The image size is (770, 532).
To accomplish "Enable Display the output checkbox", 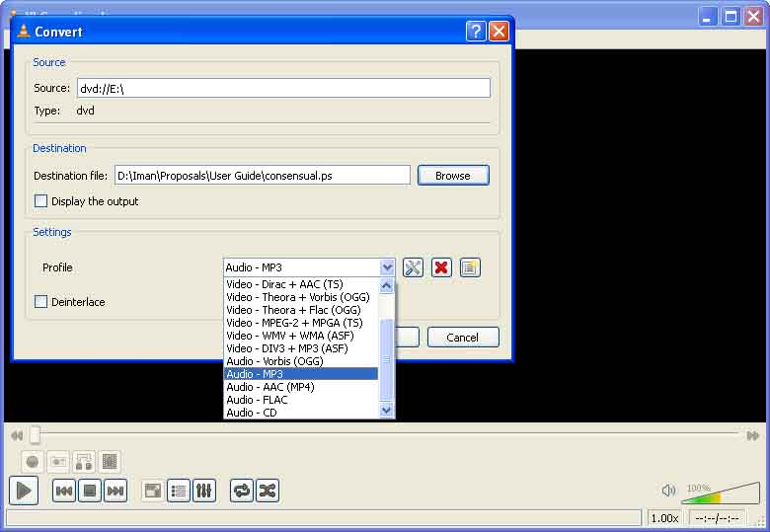I will (x=40, y=201).
